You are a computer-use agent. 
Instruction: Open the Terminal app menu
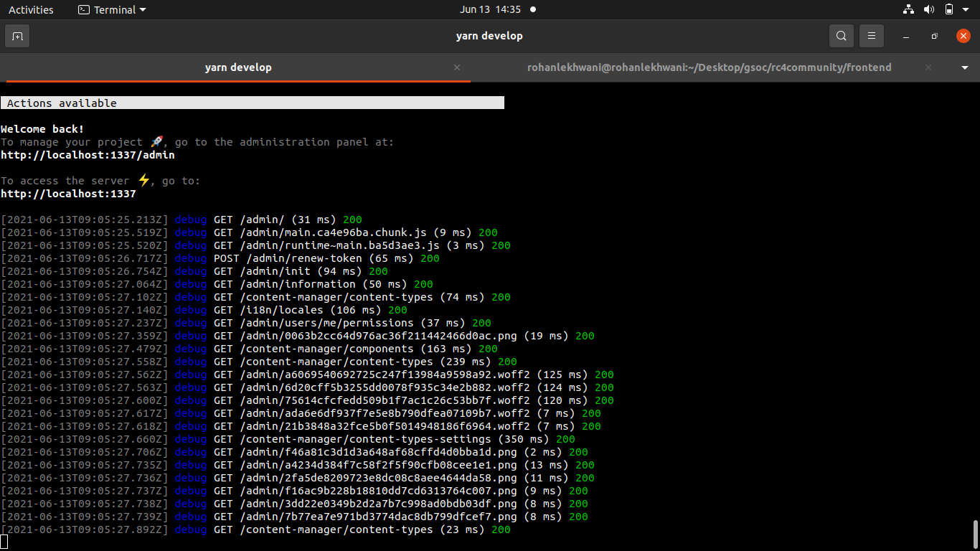(x=111, y=9)
